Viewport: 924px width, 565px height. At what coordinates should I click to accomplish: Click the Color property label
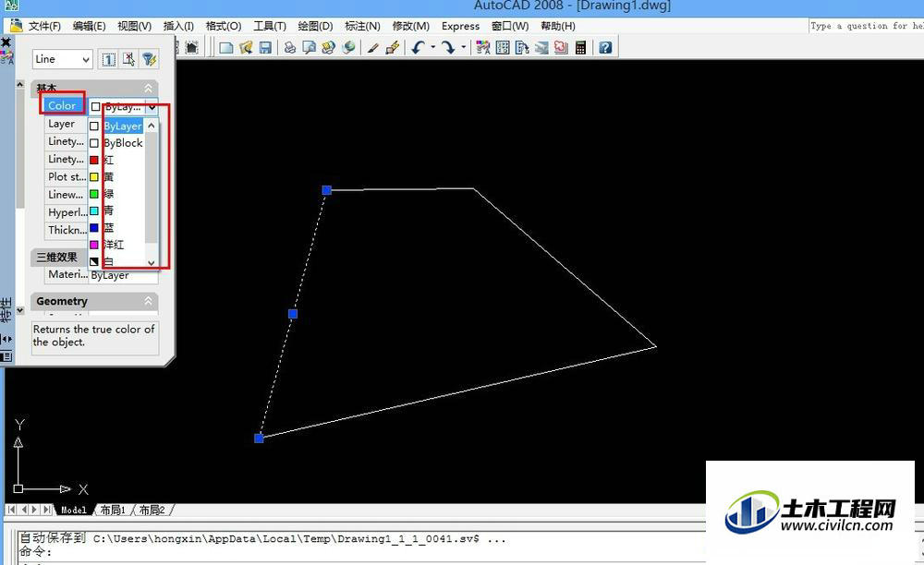63,105
